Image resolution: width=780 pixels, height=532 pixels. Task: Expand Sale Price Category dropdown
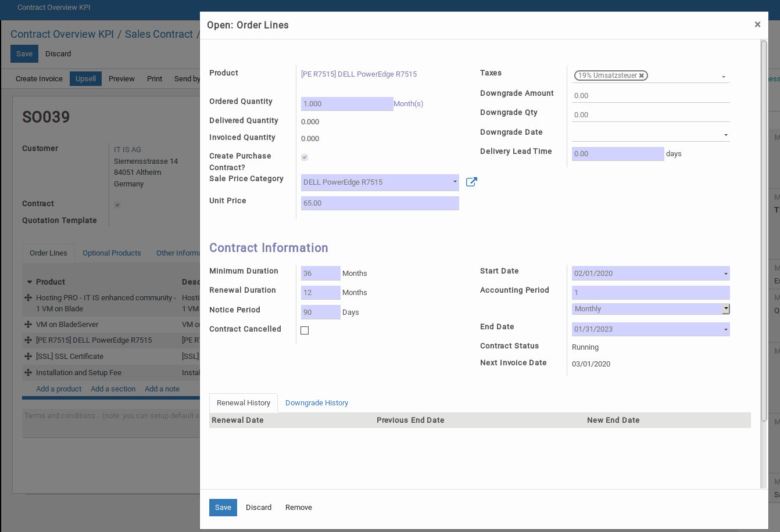coord(455,182)
